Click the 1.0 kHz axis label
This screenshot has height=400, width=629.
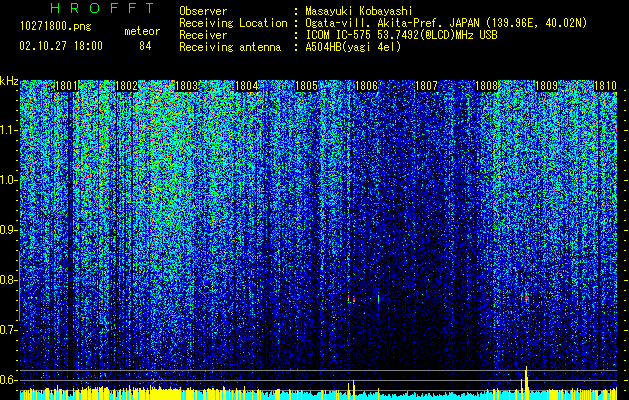tap(8, 180)
